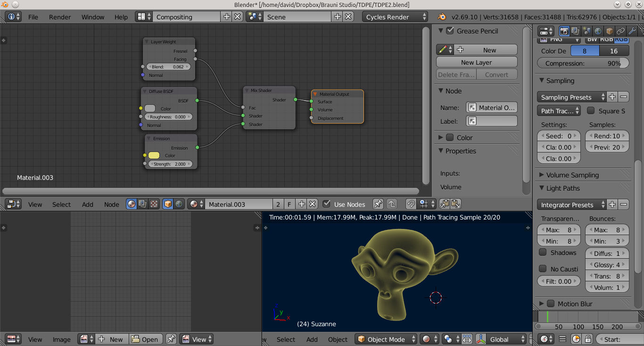
Task: Click the Blender logo in the info header
Action: click(442, 17)
